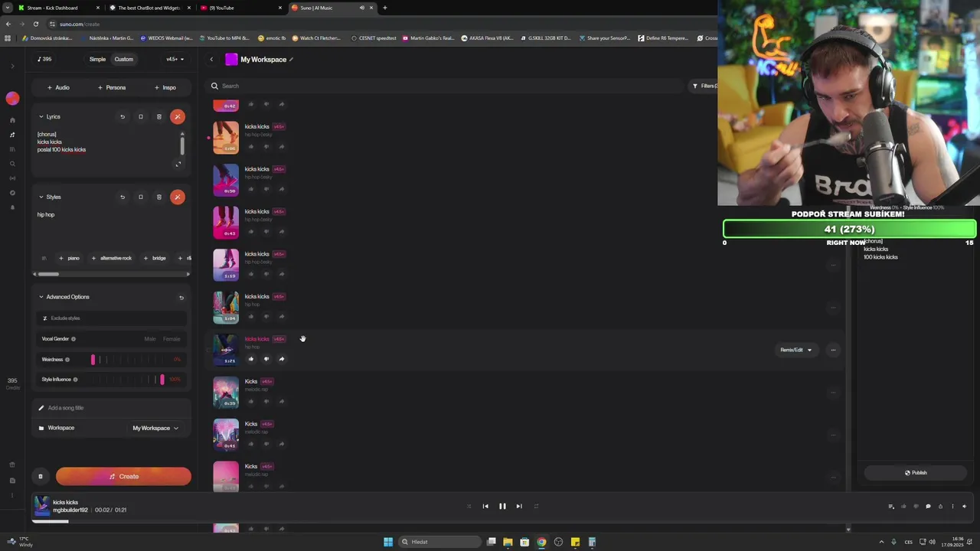This screenshot has height=551, width=980.
Task: Collapse the Lyrics section
Action: 41,117
